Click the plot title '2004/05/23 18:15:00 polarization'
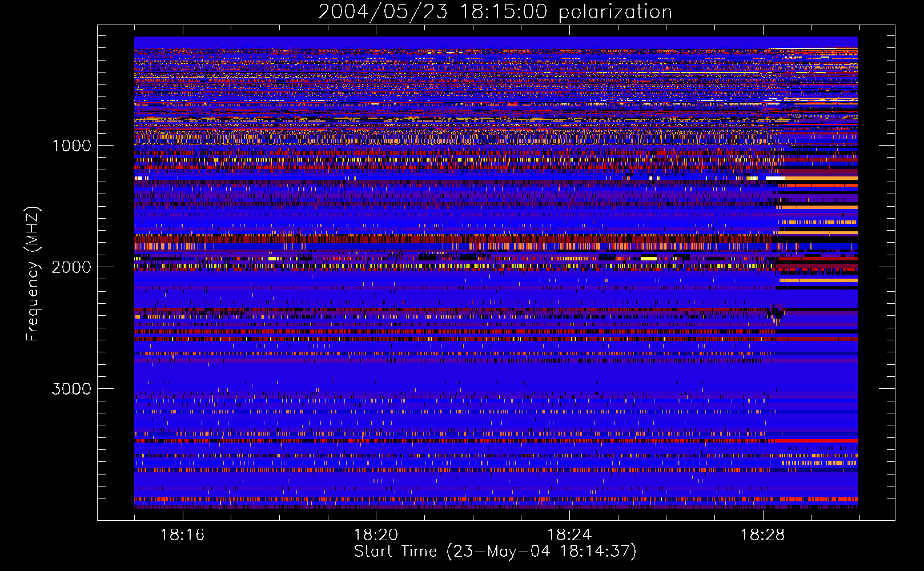 (x=495, y=12)
